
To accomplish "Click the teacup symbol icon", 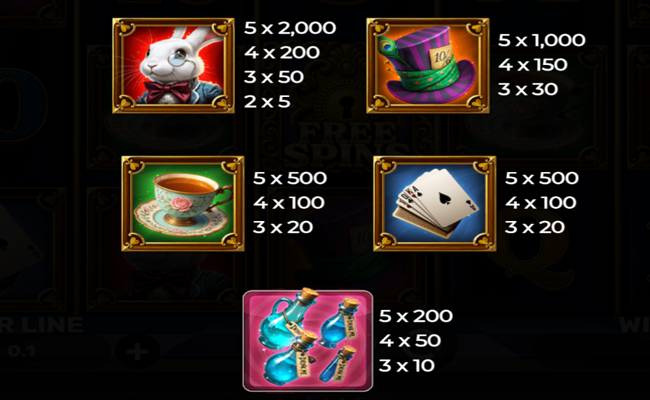I will coord(183,204).
